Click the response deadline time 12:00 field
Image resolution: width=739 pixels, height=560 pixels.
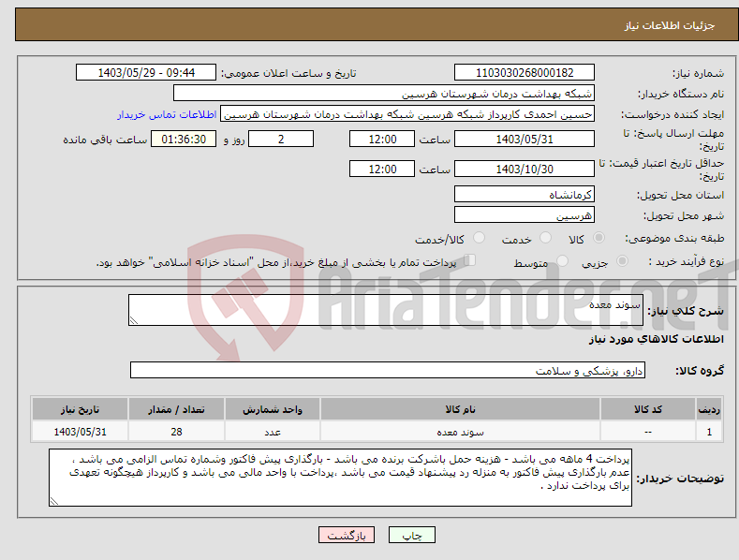(x=382, y=139)
